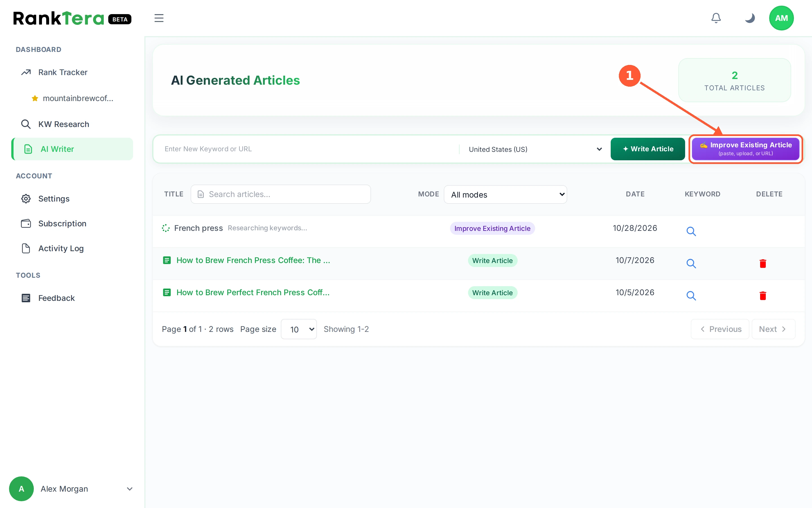Image resolution: width=812 pixels, height=508 pixels.
Task: Toggle dark mode moon icon
Action: pyautogui.click(x=750, y=18)
